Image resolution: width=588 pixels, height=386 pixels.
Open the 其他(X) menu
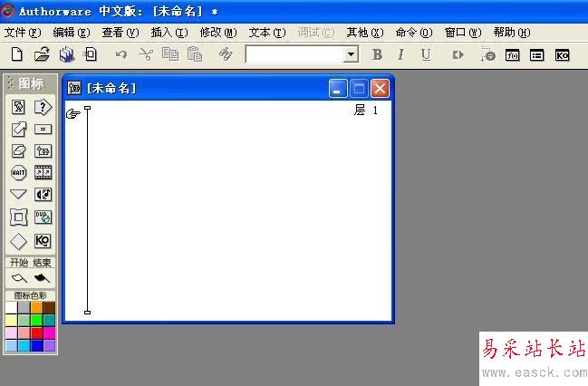pyautogui.click(x=365, y=33)
